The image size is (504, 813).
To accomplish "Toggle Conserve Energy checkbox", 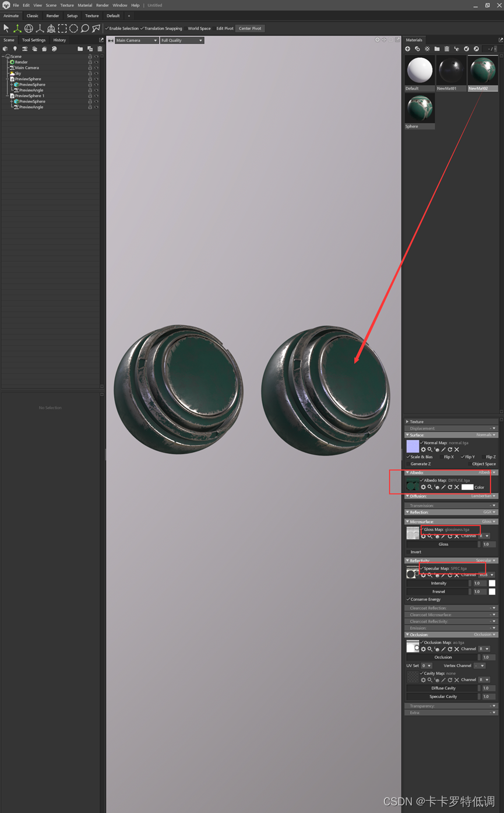I will click(x=408, y=599).
